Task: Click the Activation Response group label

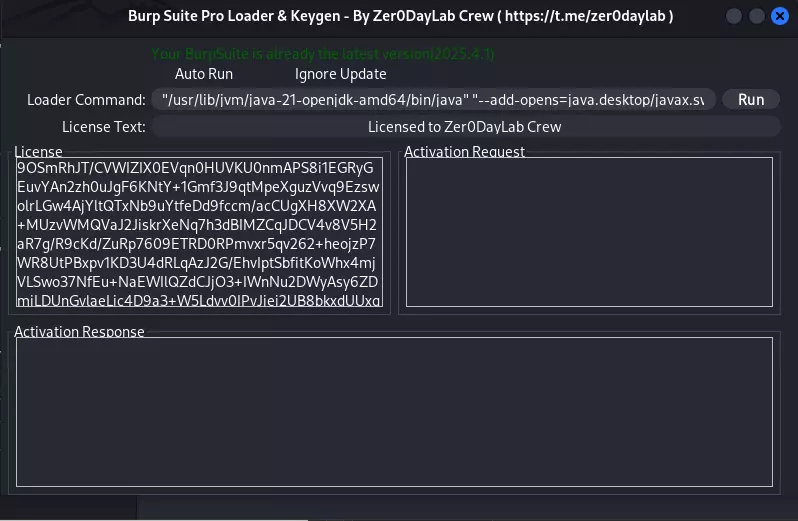Action: pyautogui.click(x=79, y=332)
